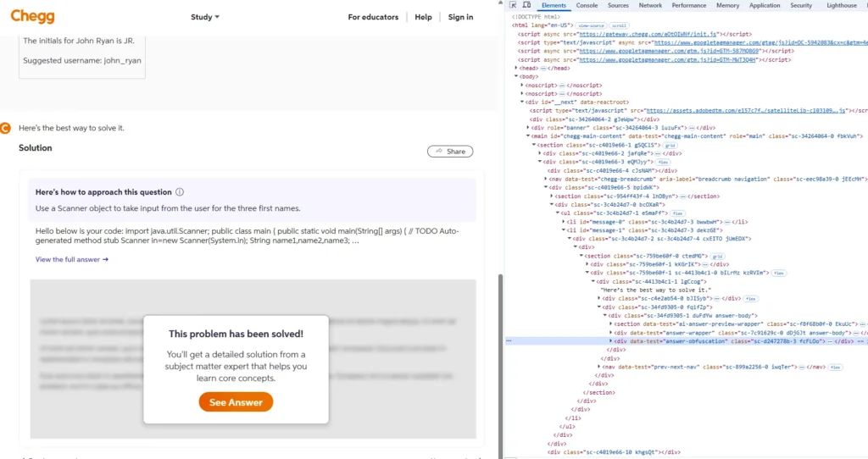The image size is (868, 459).
Task: Click flex badge on ul eSmaFf
Action: tap(677, 213)
